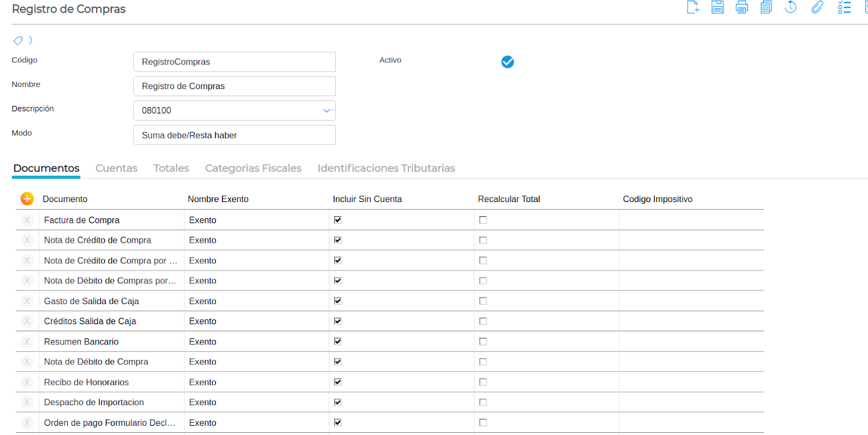Click the Código input field
868x435 pixels.
point(234,62)
